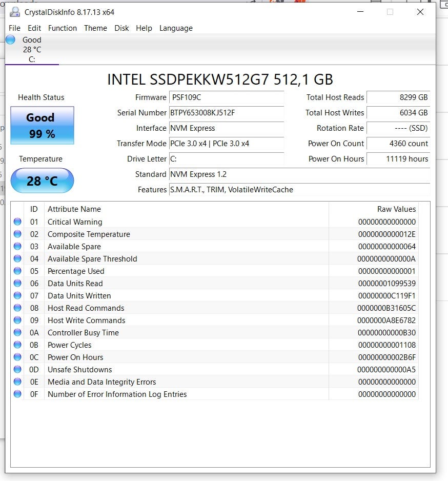Click status icon for Error Information Log Entries

(x=17, y=394)
